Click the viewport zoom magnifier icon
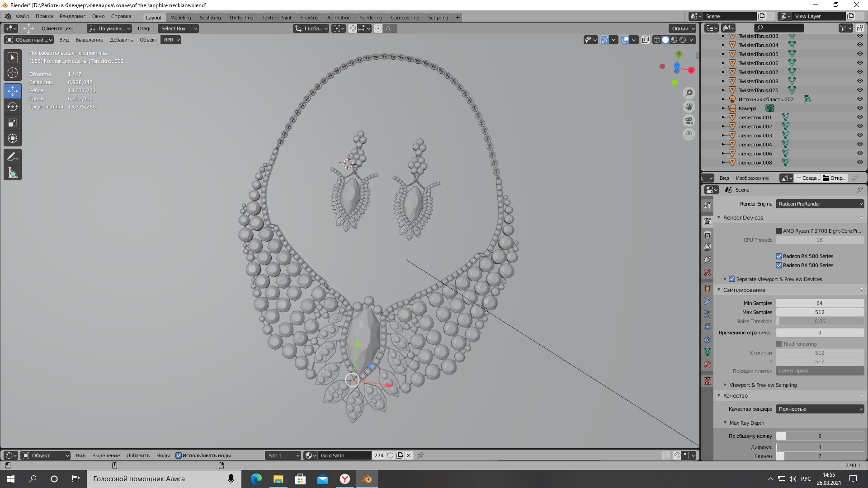This screenshot has width=868, height=488. pos(689,93)
